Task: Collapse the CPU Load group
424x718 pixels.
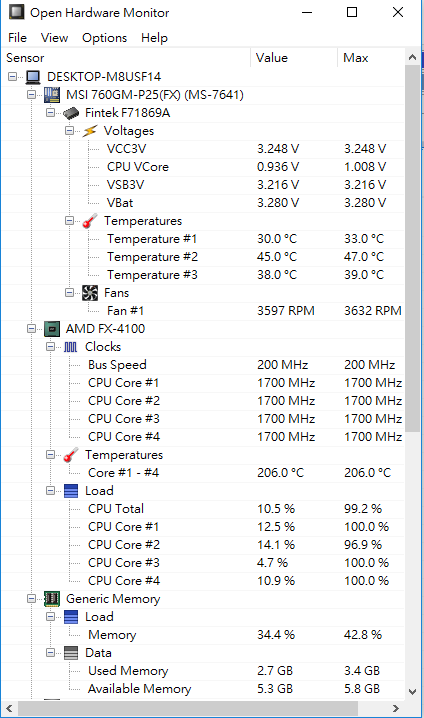Action: 51,490
